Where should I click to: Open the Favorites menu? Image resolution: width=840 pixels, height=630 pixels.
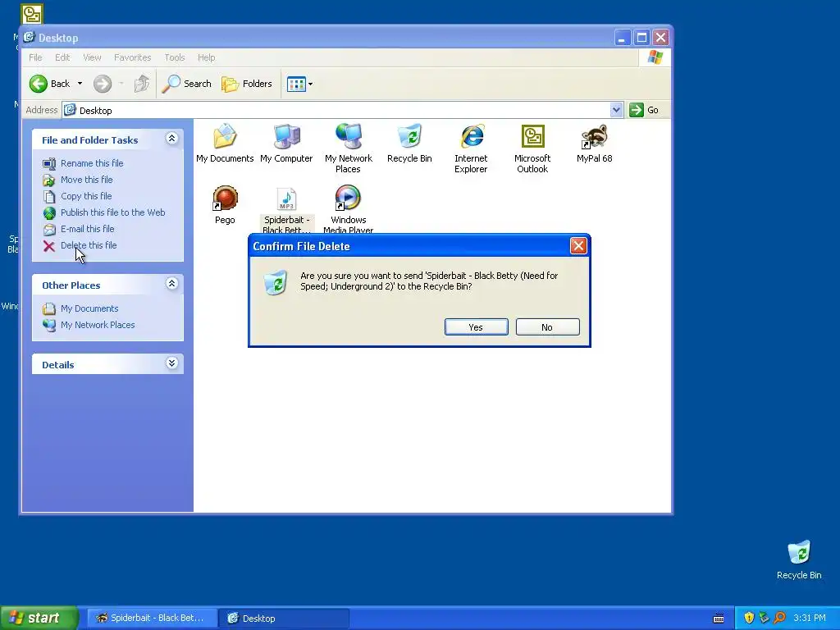coord(132,57)
